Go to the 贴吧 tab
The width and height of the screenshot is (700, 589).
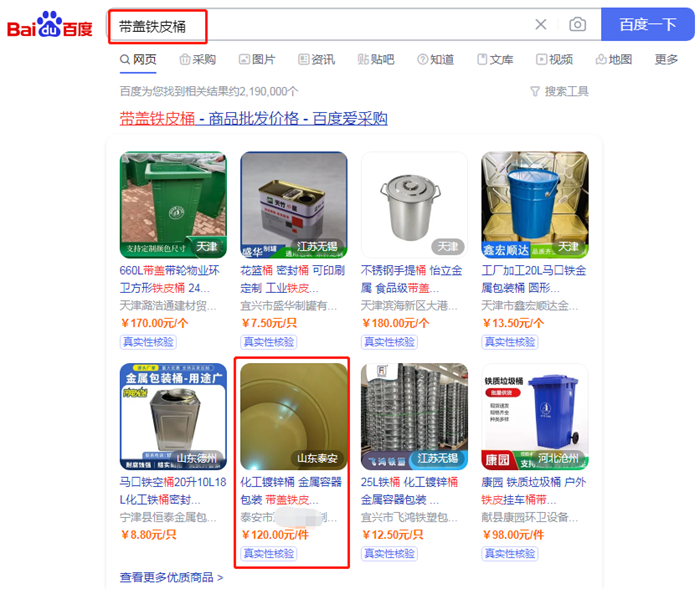[x=376, y=59]
